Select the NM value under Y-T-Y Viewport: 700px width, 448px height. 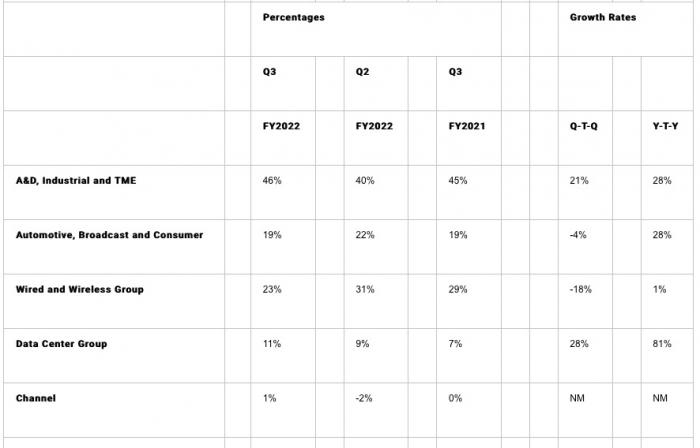[x=660, y=398]
